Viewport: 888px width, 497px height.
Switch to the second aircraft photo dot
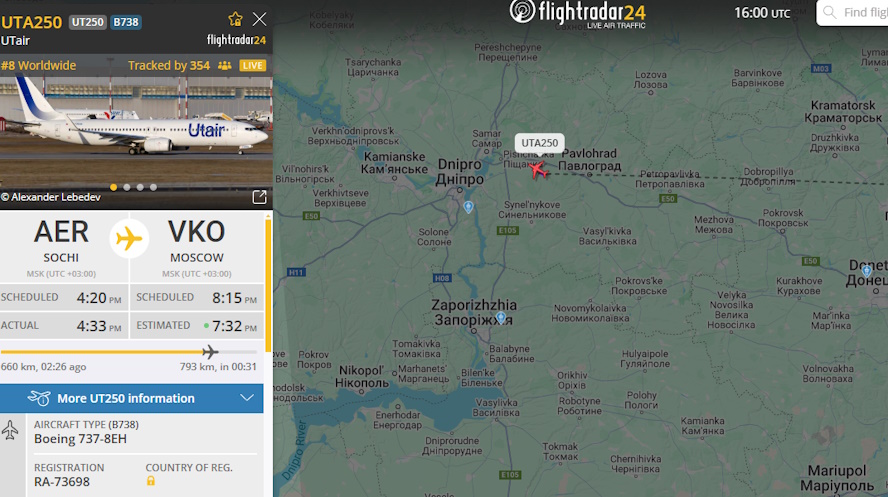[127, 187]
